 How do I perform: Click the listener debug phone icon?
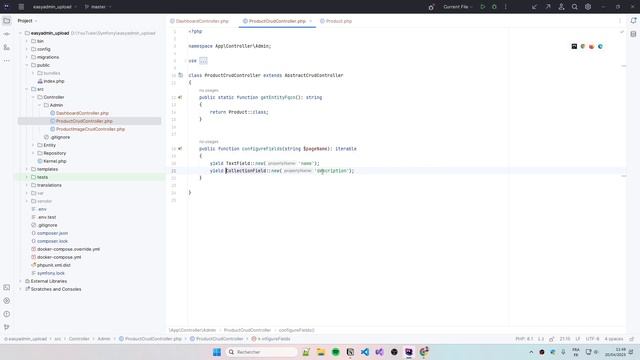click(x=431, y=7)
